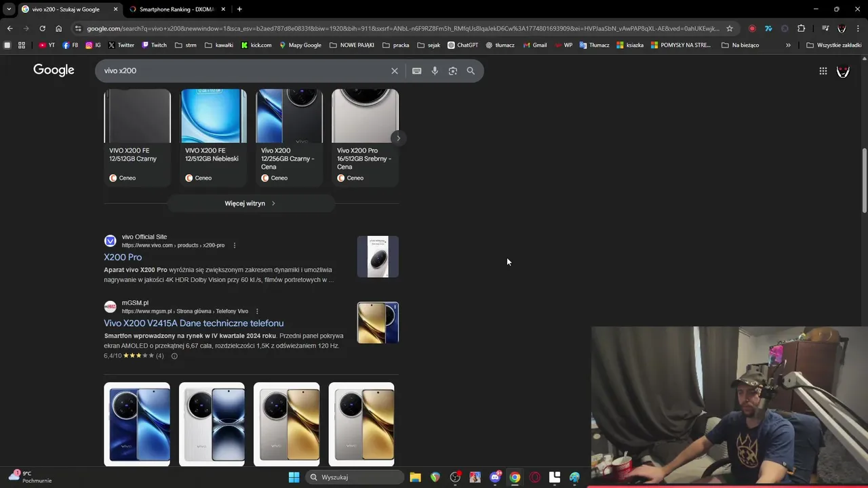This screenshot has width=868, height=488.
Task: Reload the current page
Action: [42, 28]
